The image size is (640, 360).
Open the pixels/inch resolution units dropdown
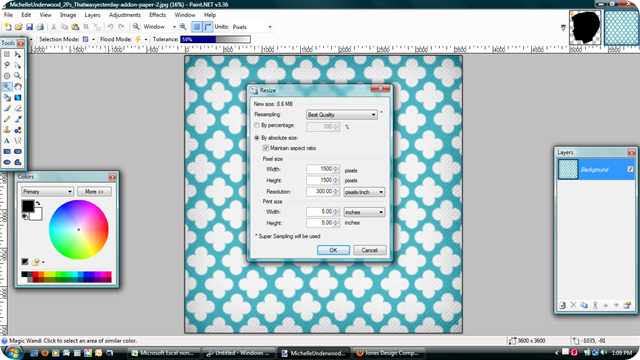364,192
